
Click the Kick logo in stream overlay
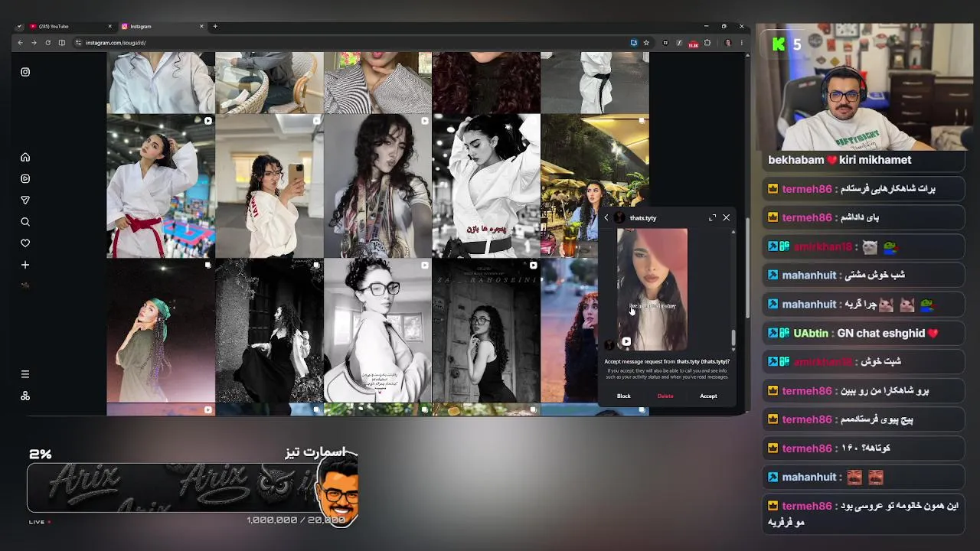pyautogui.click(x=779, y=44)
